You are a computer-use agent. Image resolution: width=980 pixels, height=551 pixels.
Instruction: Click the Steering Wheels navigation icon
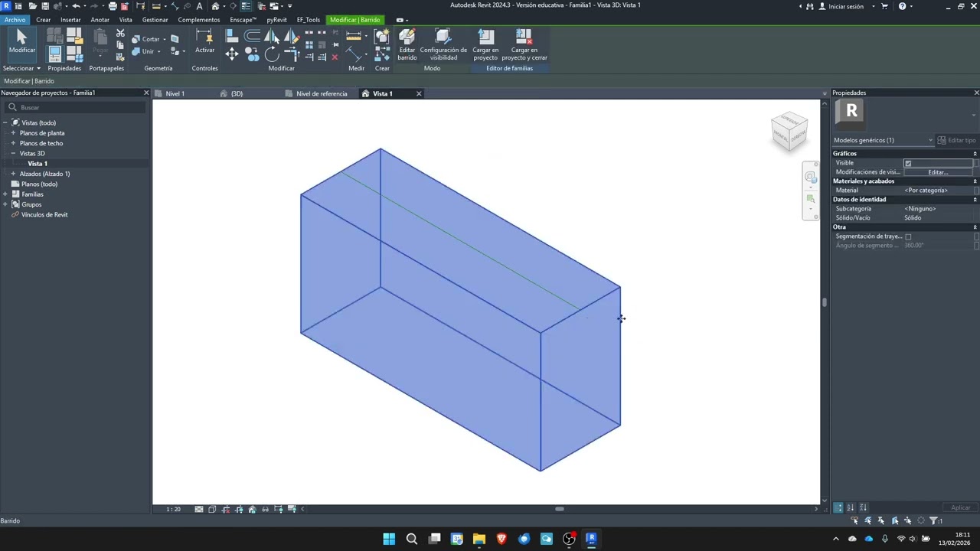pos(811,178)
